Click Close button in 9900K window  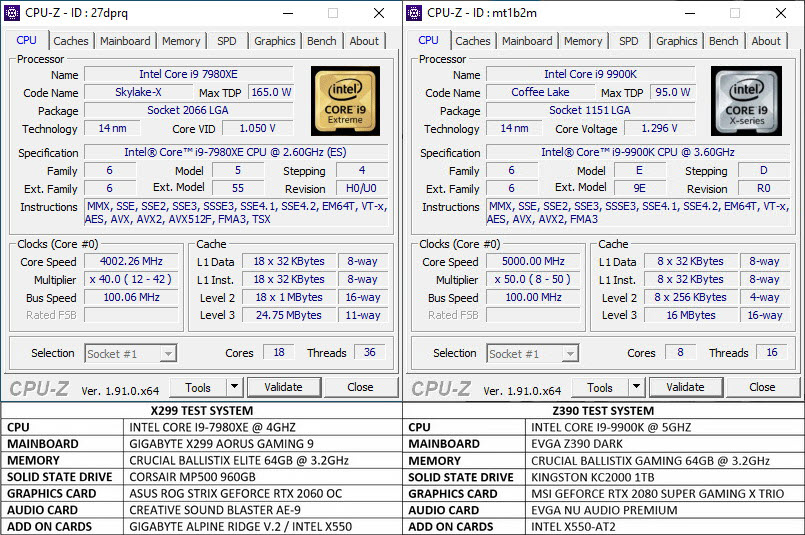click(762, 387)
